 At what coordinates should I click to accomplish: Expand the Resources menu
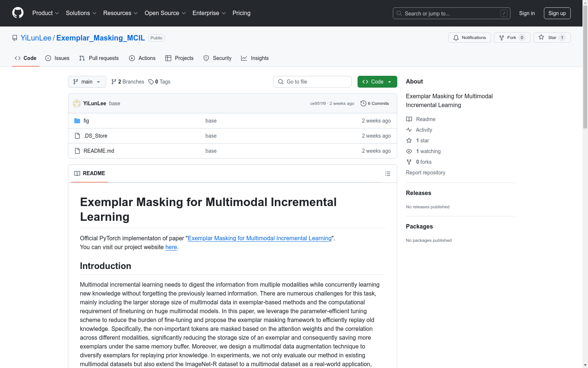tap(121, 13)
